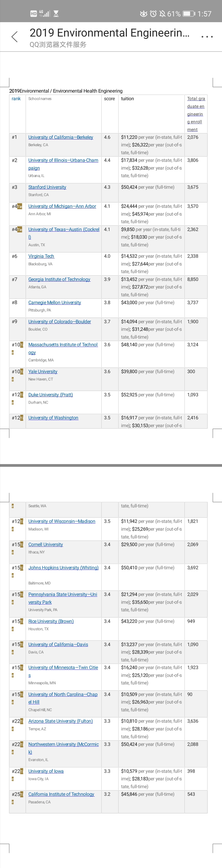Open Johns Hopkins University (Whiting) link
This screenshot has height=868, width=222.
(64, 568)
